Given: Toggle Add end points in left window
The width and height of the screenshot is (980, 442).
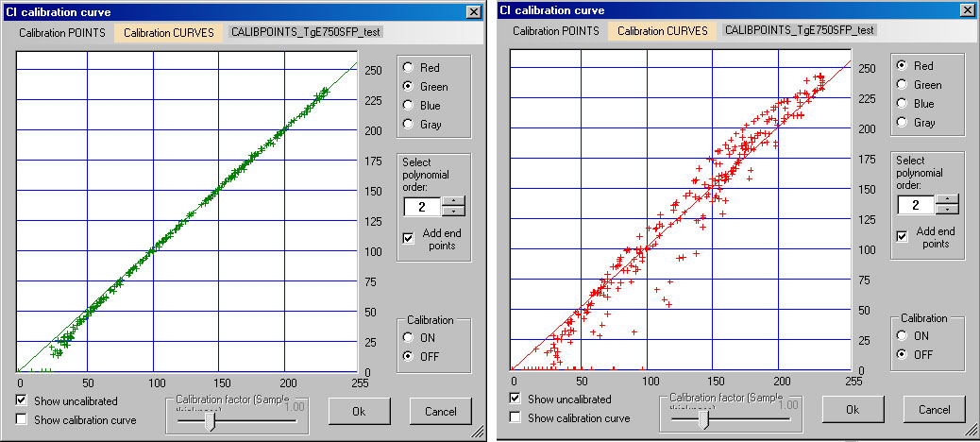Looking at the screenshot, I should click(409, 238).
